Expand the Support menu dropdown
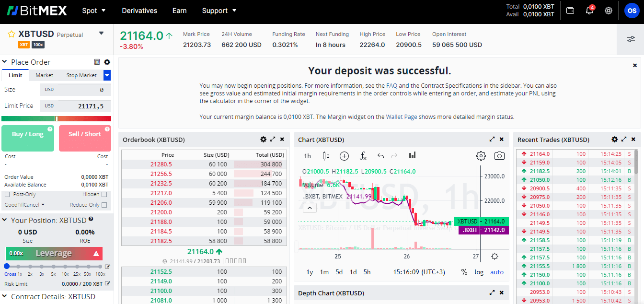 (x=219, y=11)
